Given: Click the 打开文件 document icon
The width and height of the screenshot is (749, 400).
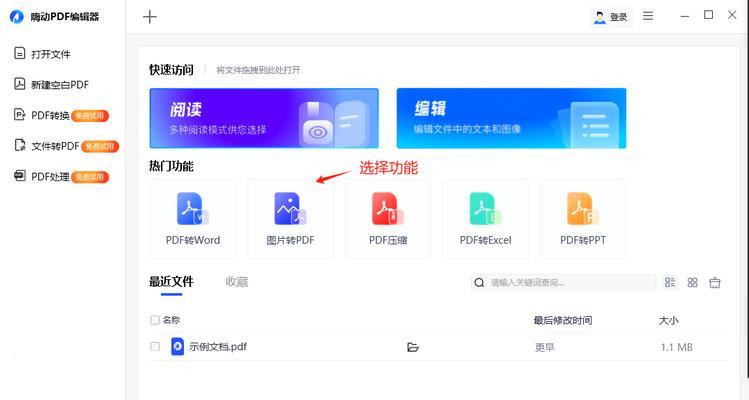Looking at the screenshot, I should click(20, 53).
